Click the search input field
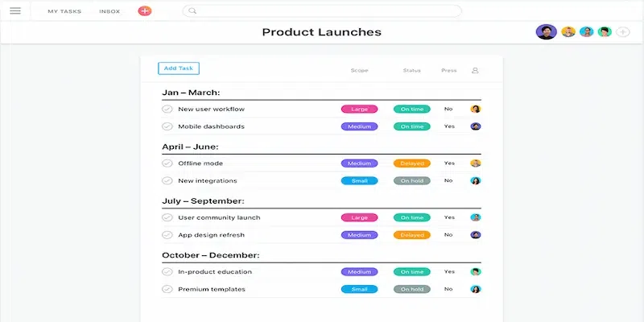 pyautogui.click(x=322, y=11)
